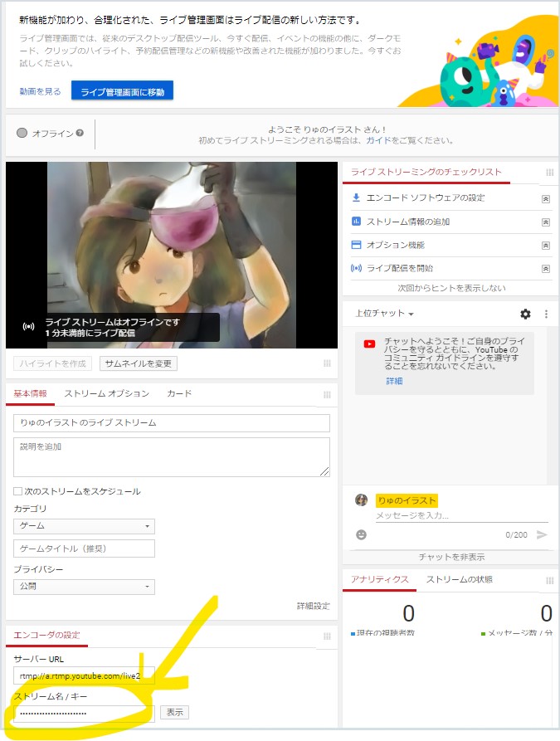Screen dimensions: 560x741
Task: Open the カテゴリ dropdown showing ゲーム
Action: click(84, 526)
